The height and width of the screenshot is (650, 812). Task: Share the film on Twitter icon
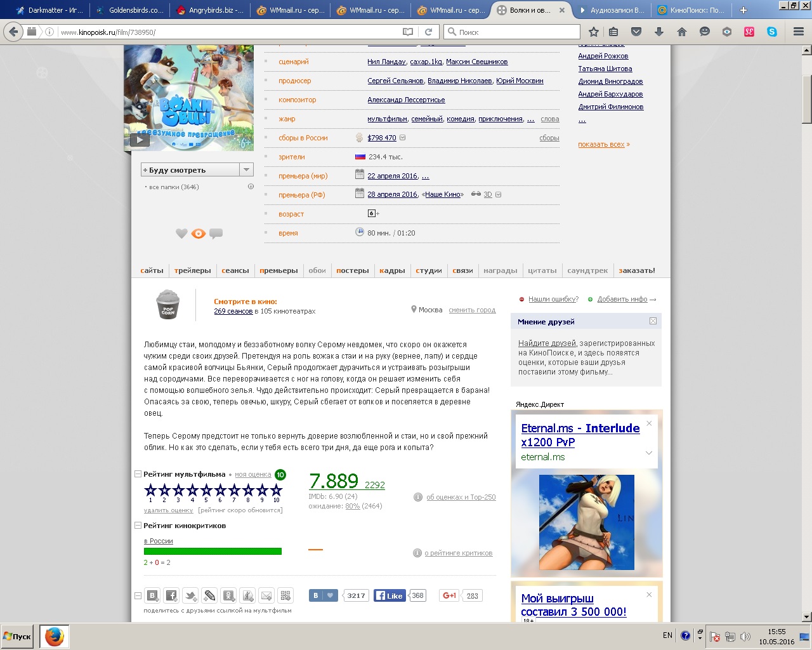click(x=191, y=595)
